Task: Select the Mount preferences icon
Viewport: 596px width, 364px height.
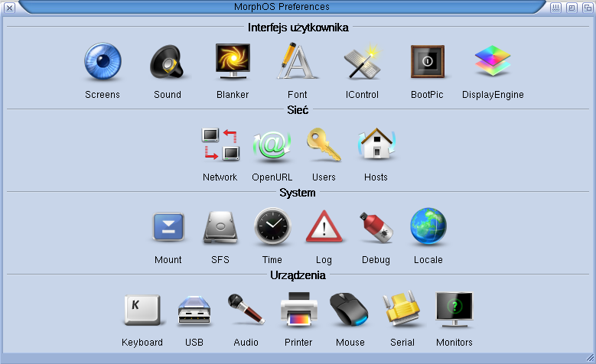Action: coord(168,227)
